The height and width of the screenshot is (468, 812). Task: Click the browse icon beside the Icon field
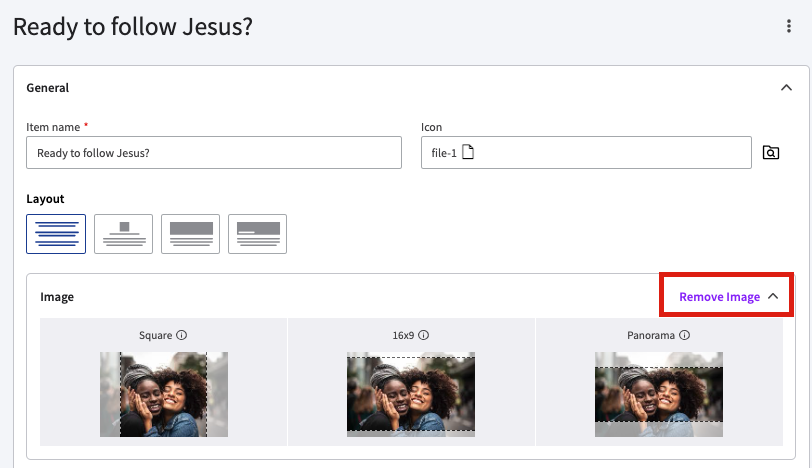click(x=770, y=153)
